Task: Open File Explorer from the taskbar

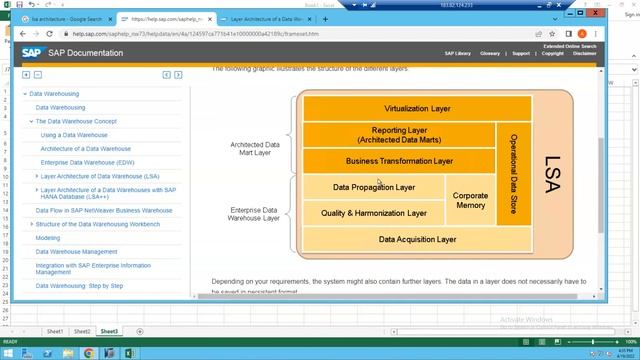Action: [68, 353]
